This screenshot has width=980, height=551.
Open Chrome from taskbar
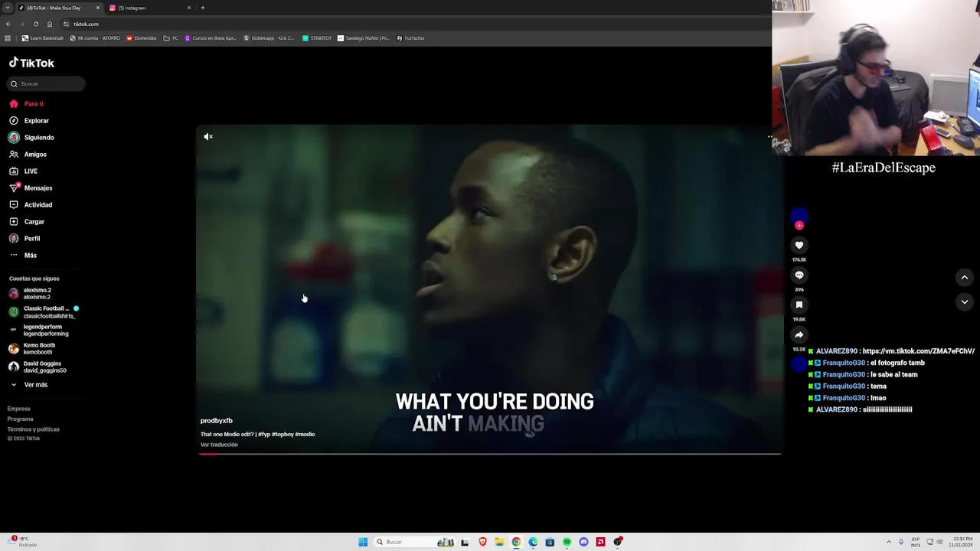pyautogui.click(x=516, y=542)
